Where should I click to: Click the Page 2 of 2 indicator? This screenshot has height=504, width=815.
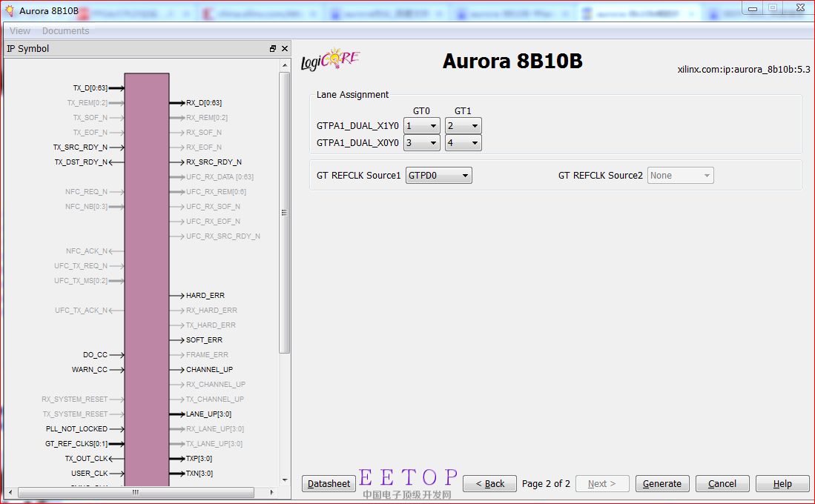pyautogui.click(x=546, y=484)
